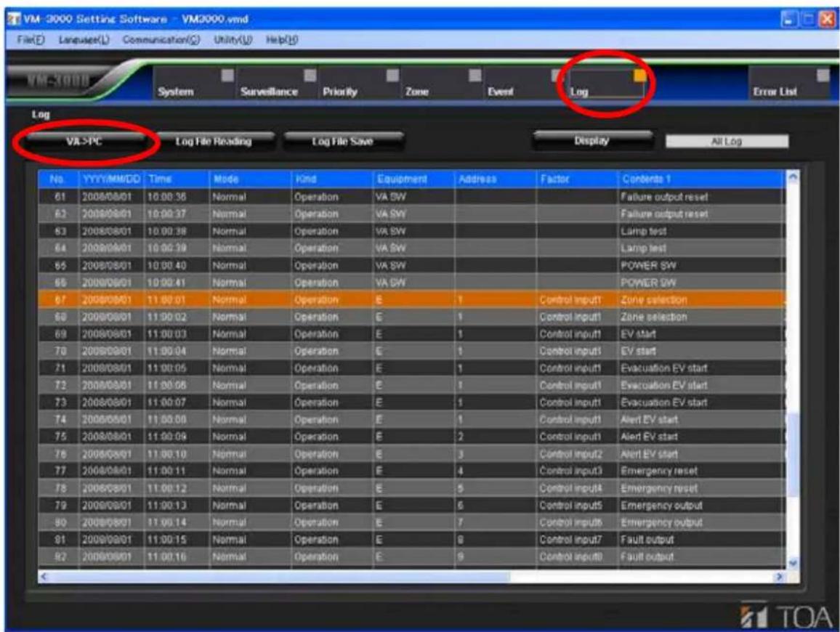The width and height of the screenshot is (840, 632).
Task: Click the Contents 1 column header
Action: pos(701,179)
